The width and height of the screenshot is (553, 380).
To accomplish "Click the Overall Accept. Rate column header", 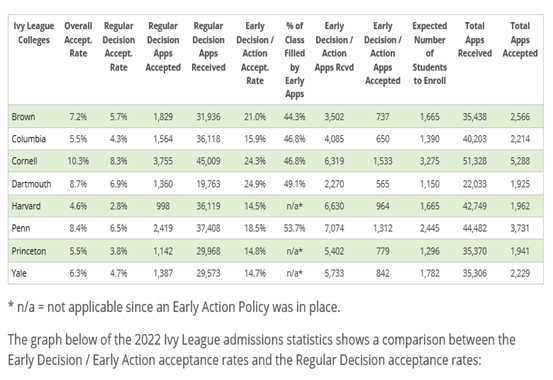I will point(78,40).
